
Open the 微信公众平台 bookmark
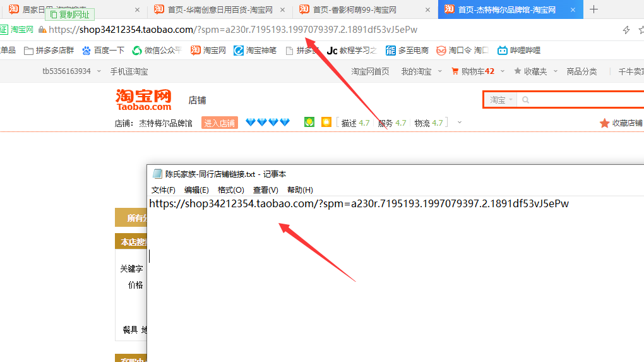click(x=157, y=51)
